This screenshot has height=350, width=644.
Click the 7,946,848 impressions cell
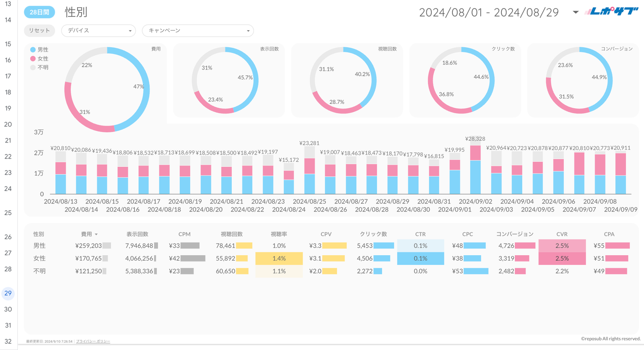[x=139, y=246]
